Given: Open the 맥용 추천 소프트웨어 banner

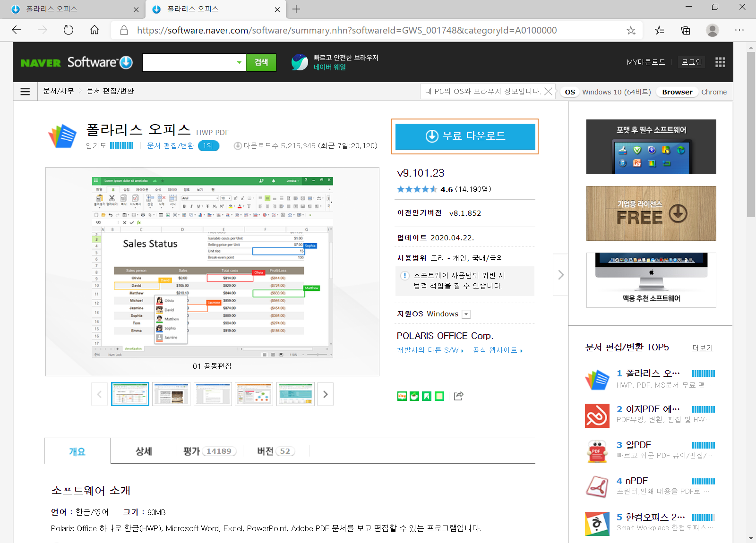Looking at the screenshot, I should click(x=651, y=280).
